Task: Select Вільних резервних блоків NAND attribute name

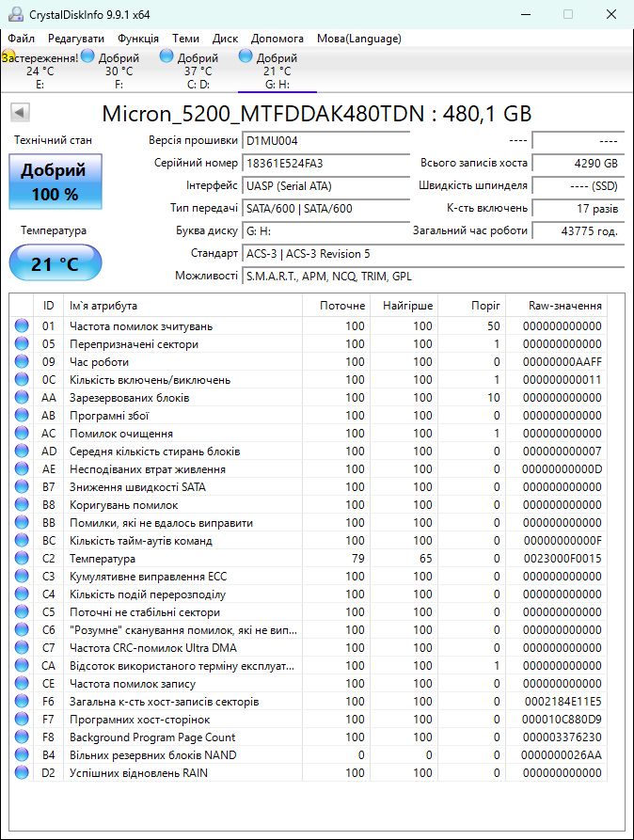Action: [x=152, y=754]
